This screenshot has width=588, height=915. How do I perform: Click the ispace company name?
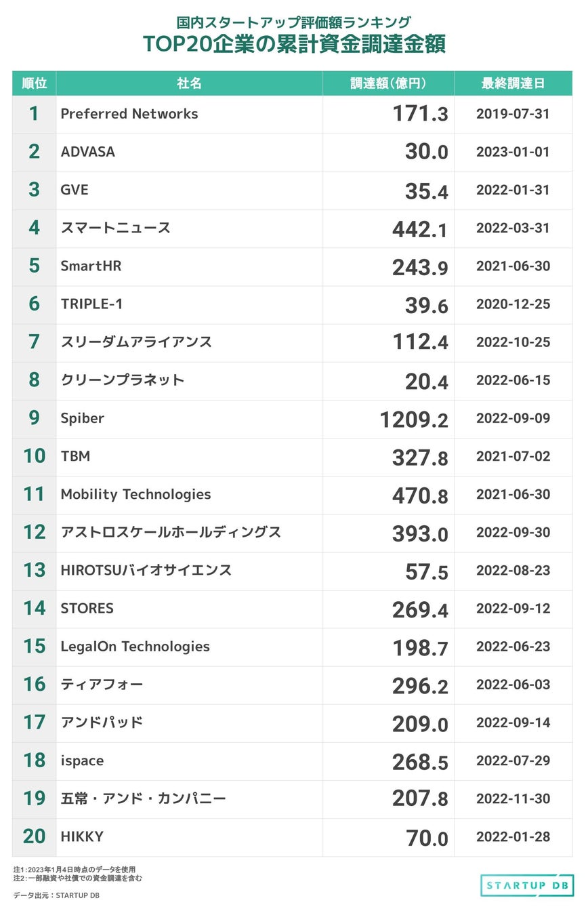point(82,760)
